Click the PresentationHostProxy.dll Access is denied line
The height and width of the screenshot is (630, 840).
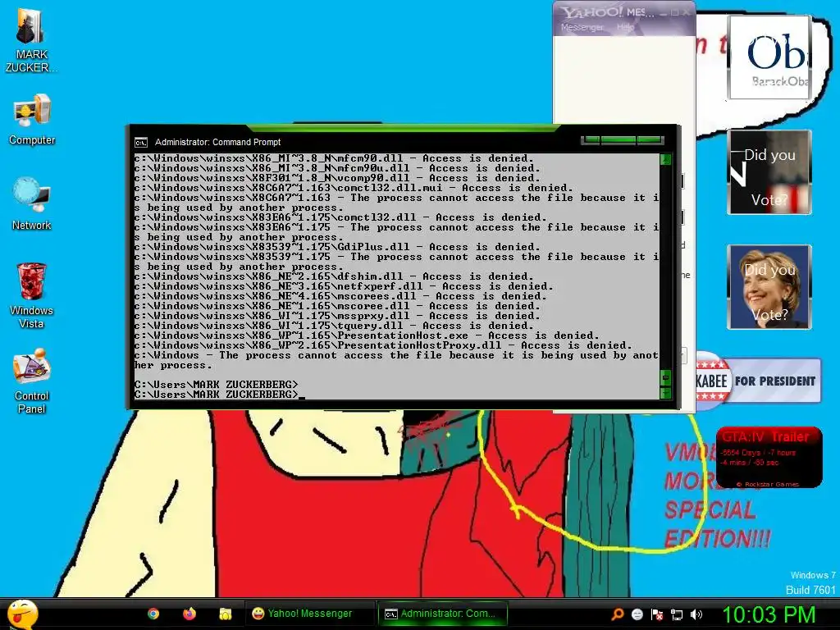point(383,345)
